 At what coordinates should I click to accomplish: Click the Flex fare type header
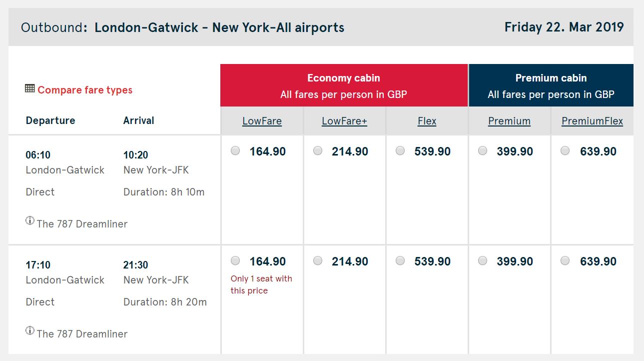(x=427, y=121)
